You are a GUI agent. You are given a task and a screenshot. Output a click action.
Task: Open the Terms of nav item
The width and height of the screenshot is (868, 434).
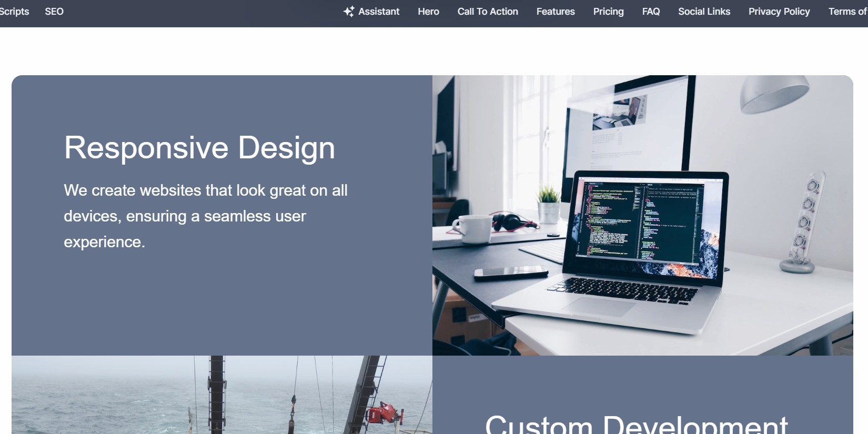pyautogui.click(x=847, y=12)
